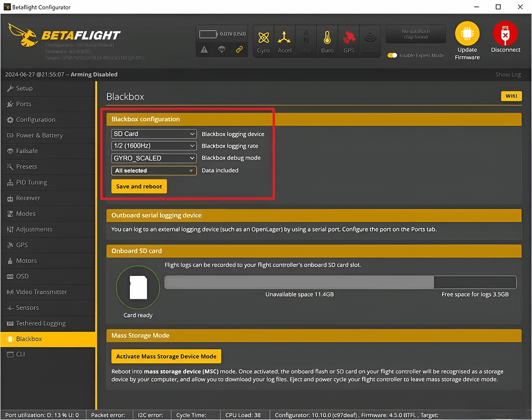The width and height of the screenshot is (532, 420).
Task: Click the Power & Battery icon in sidebar
Action: coord(10,135)
